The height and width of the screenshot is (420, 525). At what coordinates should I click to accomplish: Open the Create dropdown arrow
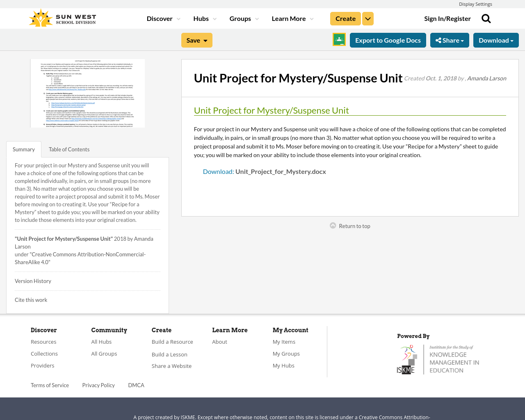(x=367, y=18)
